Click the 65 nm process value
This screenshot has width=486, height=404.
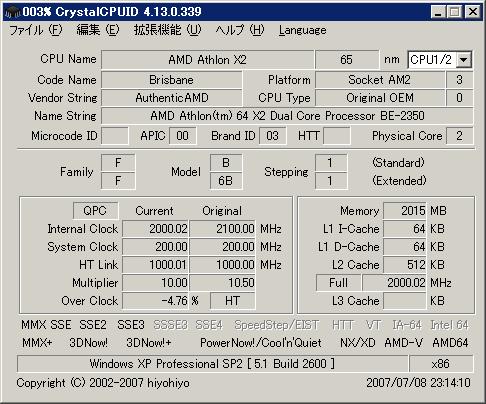click(347, 60)
